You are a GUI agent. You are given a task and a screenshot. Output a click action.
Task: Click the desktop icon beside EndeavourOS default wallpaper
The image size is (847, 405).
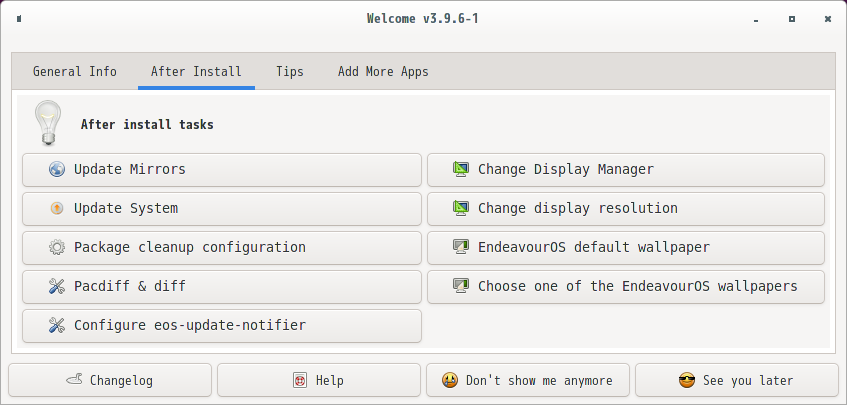461,247
